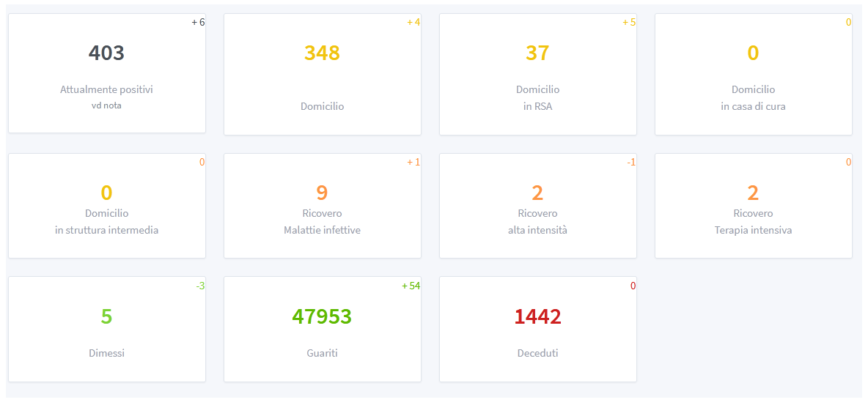Click the Ricovero Malattie infettive value 9
868x405 pixels.
(322, 193)
